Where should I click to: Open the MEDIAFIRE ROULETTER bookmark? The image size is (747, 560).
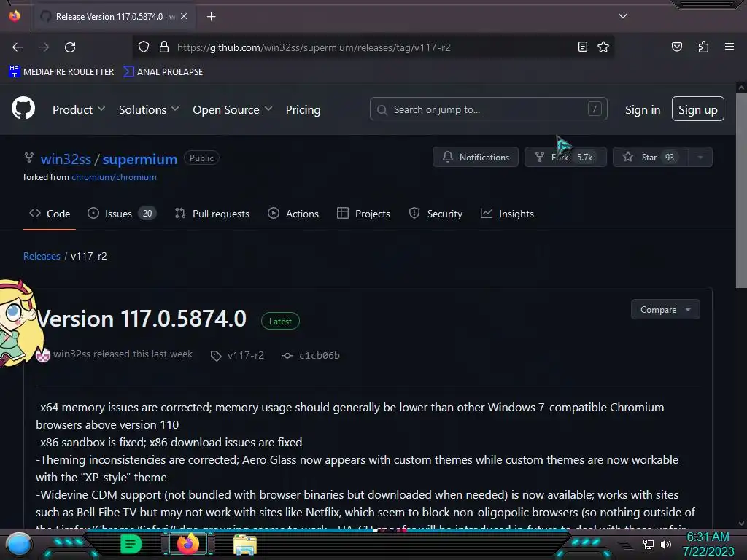coord(61,72)
